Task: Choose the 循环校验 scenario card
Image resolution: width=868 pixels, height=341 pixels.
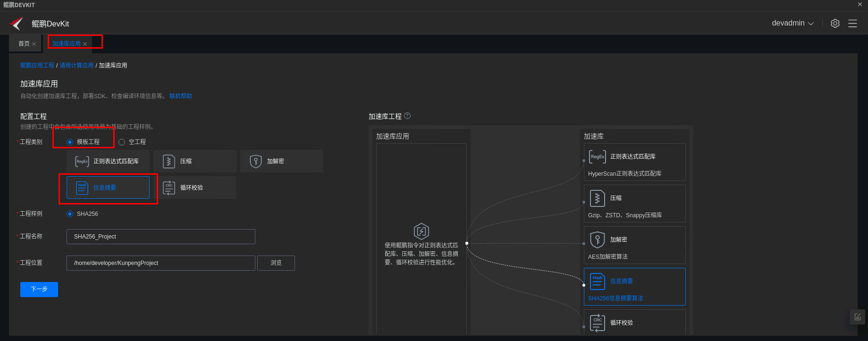Action: (195, 188)
